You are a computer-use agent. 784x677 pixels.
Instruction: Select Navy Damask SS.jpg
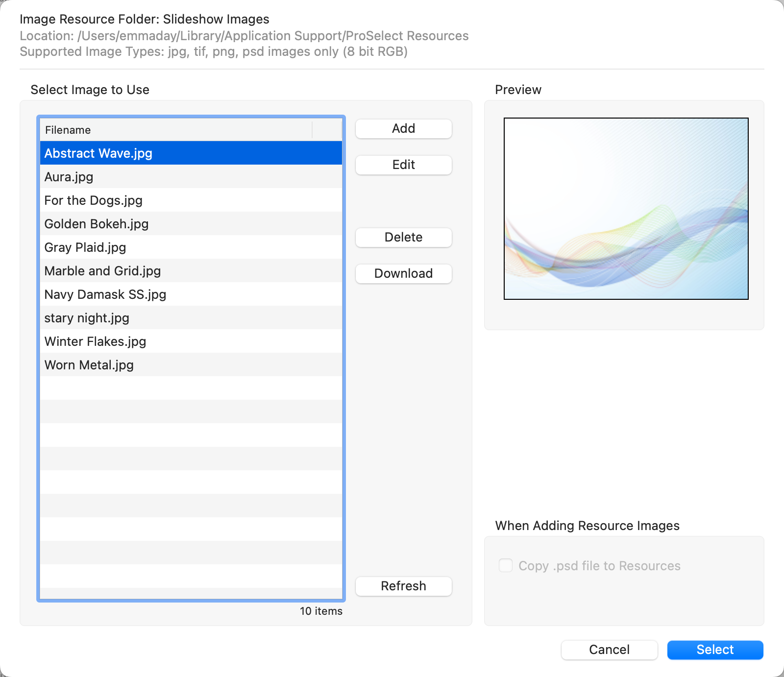click(x=105, y=294)
